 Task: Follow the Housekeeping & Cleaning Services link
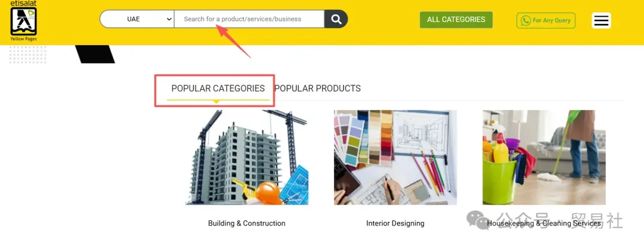(x=544, y=223)
